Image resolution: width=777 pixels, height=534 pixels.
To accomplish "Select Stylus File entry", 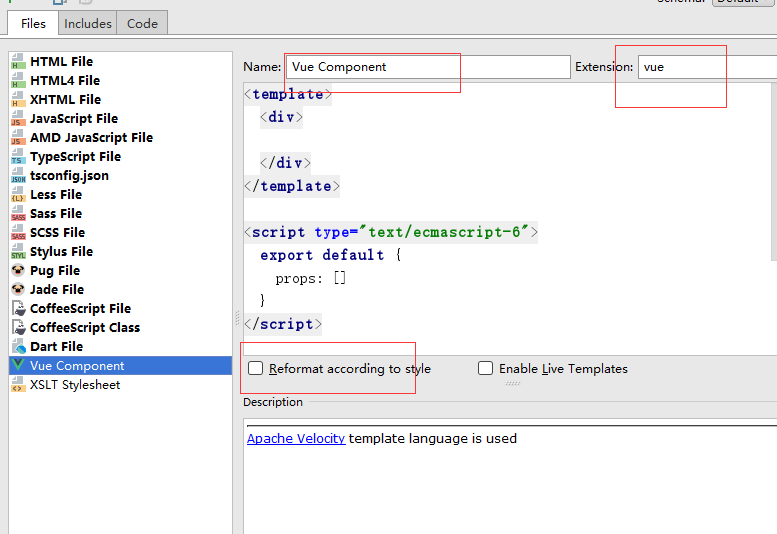I will [x=61, y=252].
